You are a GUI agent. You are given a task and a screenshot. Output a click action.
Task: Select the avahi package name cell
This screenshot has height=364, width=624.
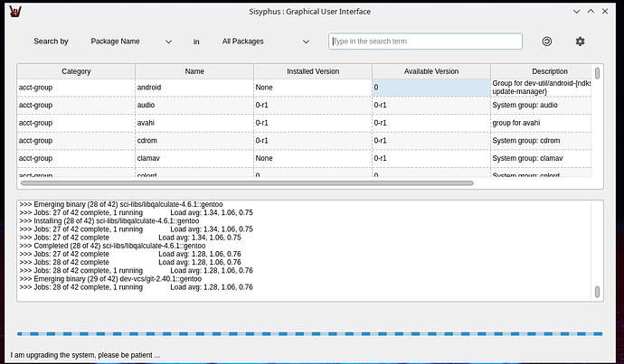click(x=194, y=123)
